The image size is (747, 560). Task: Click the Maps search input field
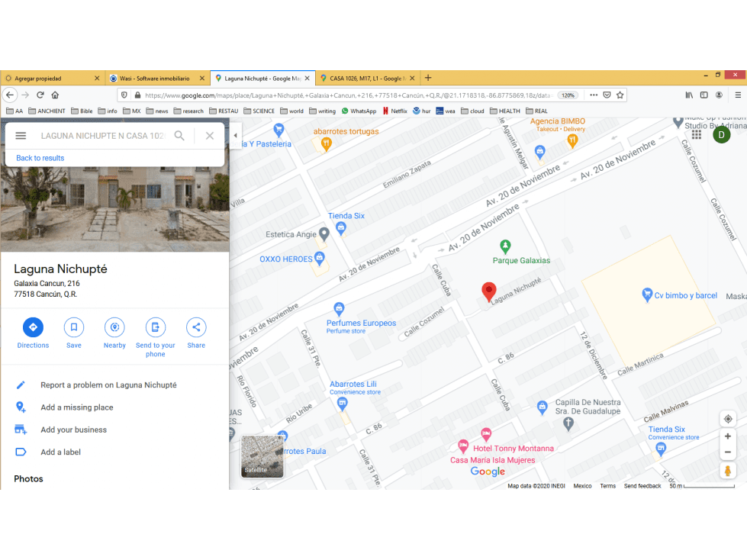tap(103, 136)
